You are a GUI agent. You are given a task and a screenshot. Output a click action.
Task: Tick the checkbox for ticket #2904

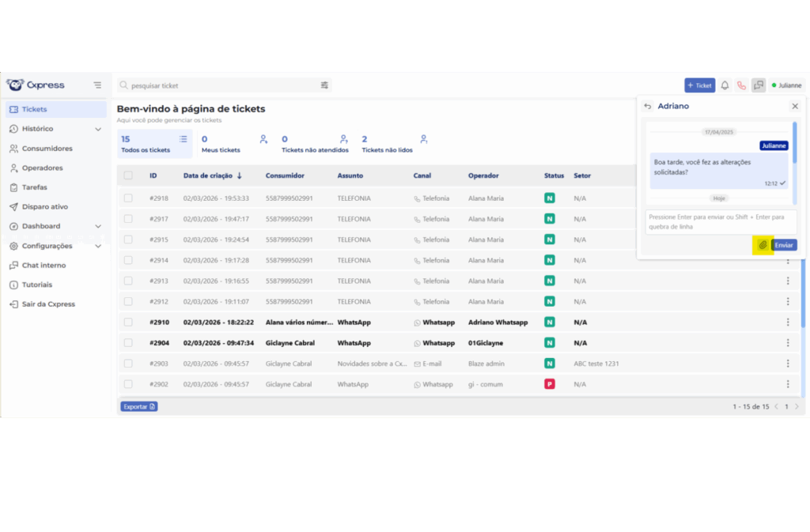tap(128, 343)
